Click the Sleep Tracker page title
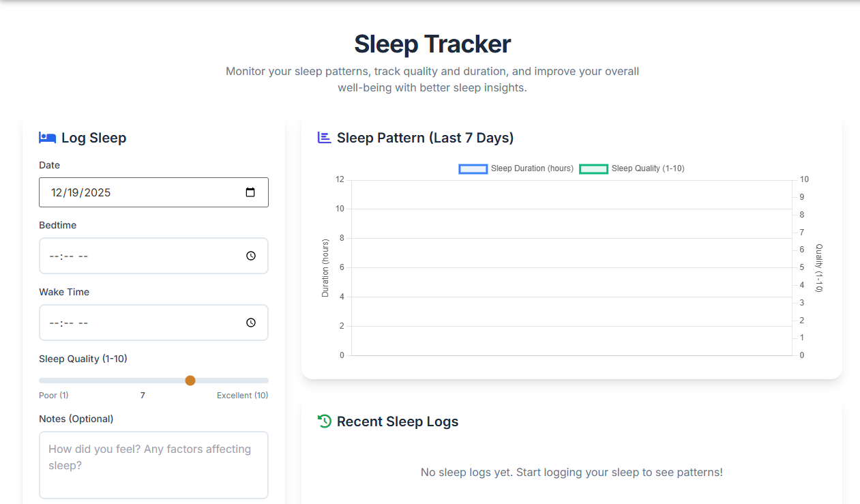 [432, 44]
